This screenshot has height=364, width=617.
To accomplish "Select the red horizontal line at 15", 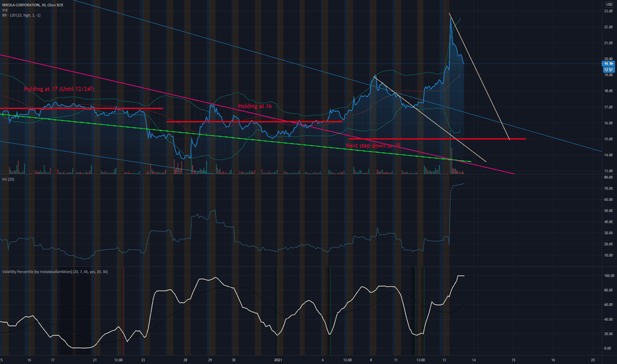I will (437, 139).
